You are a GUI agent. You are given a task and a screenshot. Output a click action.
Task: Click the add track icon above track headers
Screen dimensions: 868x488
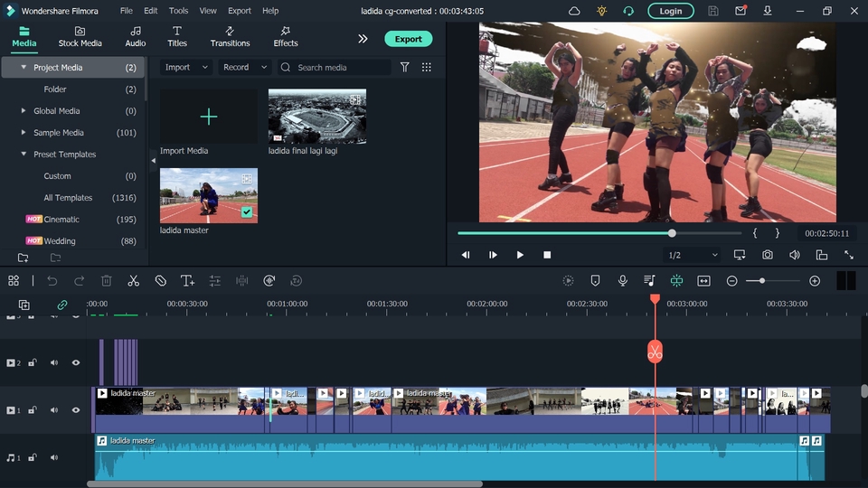24,305
